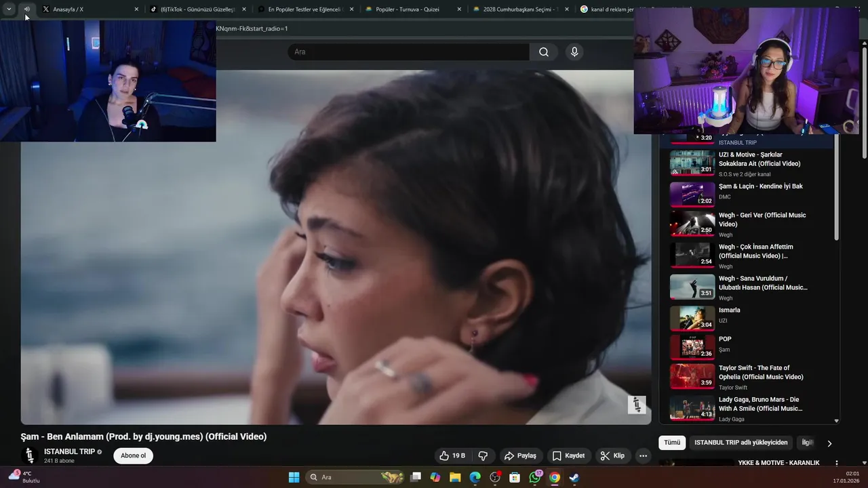Click the Paylaş share button
The width and height of the screenshot is (868, 488).
point(520,455)
